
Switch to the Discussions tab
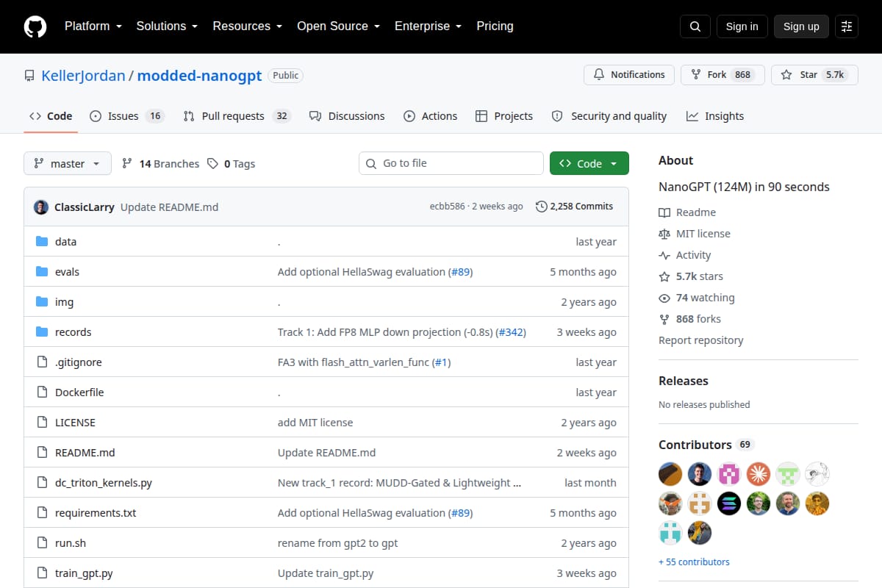point(347,116)
